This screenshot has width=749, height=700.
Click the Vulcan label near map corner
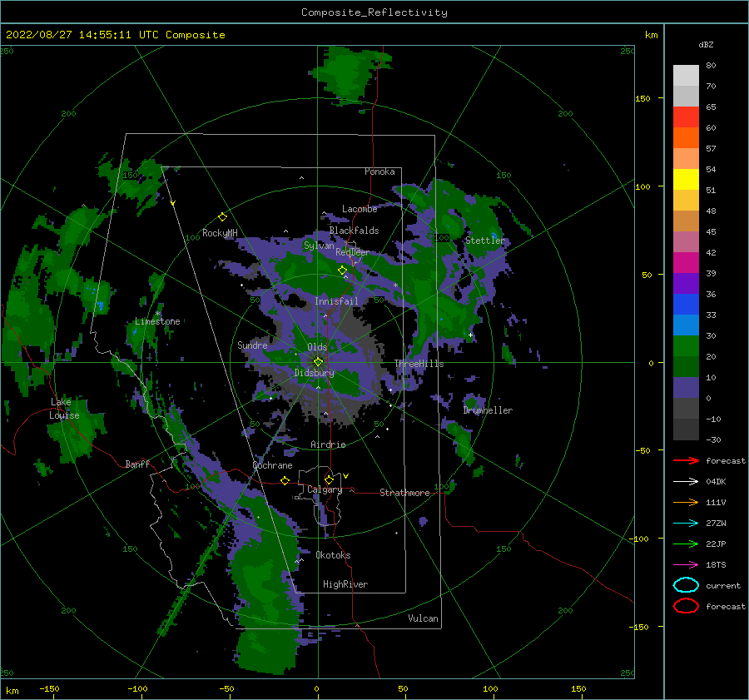424,618
